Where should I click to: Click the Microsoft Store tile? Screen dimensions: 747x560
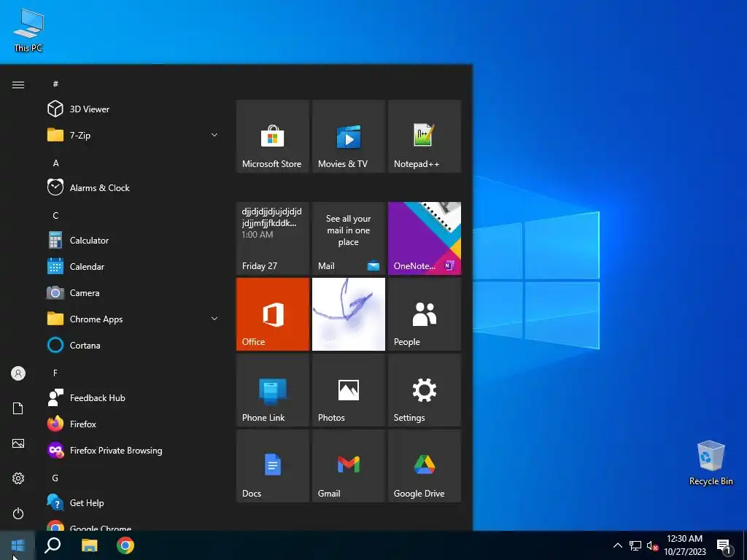point(273,136)
